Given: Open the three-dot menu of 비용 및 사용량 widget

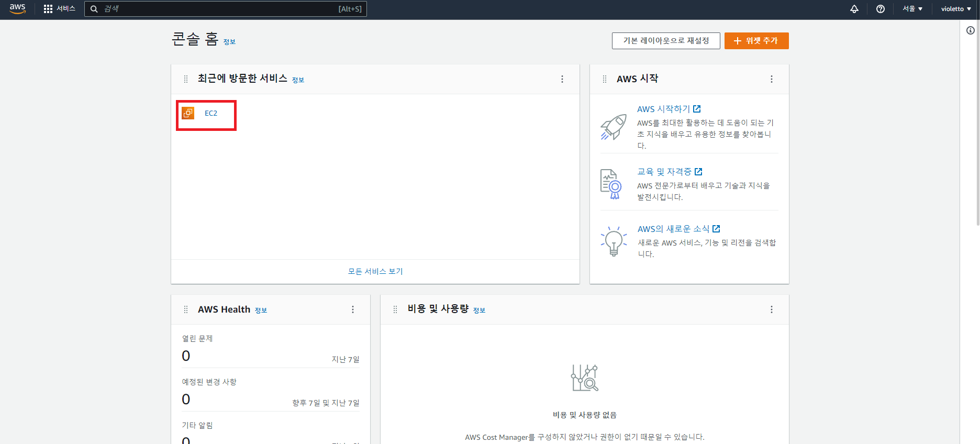Looking at the screenshot, I should [772, 309].
